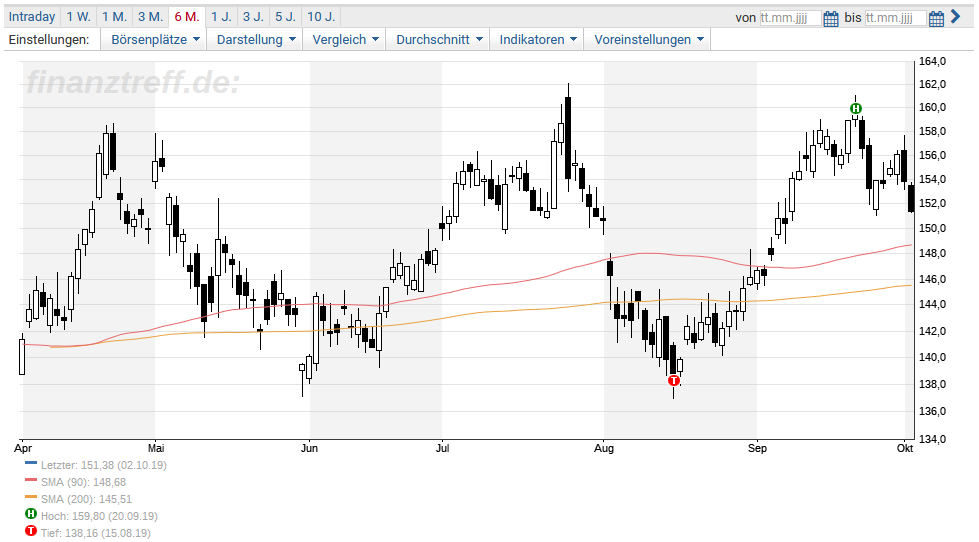Viewport: 979px width, 542px height.
Task: Click the 'Jul' x-axis label
Action: coord(442,448)
